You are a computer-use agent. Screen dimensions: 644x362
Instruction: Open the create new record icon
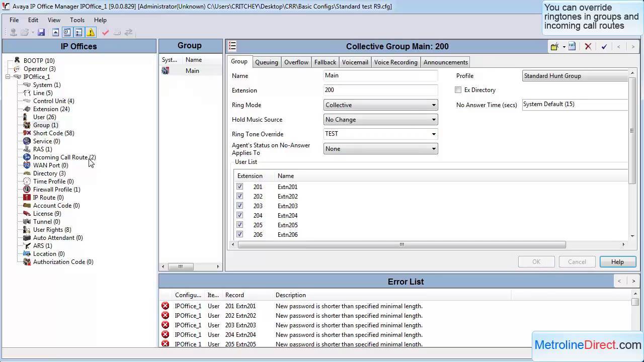click(x=554, y=46)
